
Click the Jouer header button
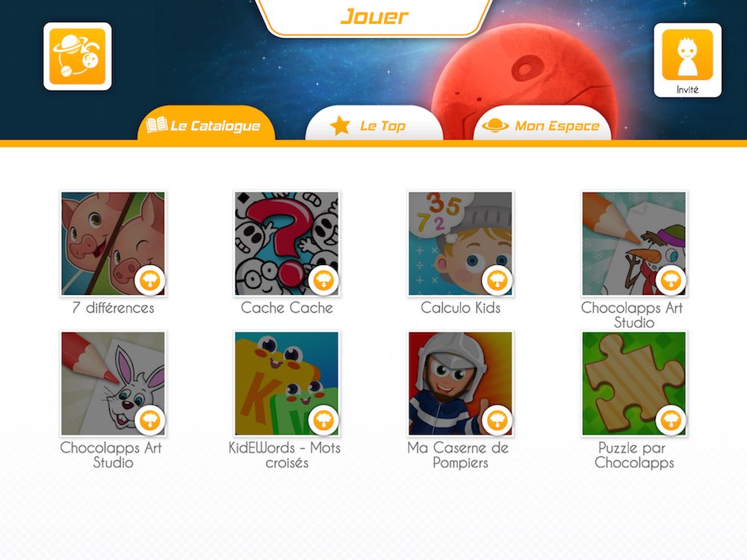click(374, 17)
